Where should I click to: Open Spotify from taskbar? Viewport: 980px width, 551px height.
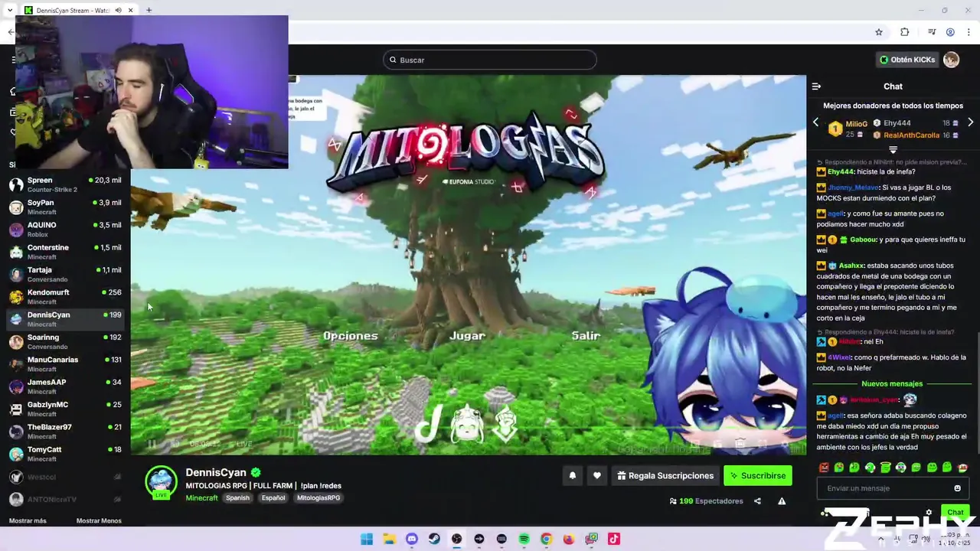click(x=524, y=539)
